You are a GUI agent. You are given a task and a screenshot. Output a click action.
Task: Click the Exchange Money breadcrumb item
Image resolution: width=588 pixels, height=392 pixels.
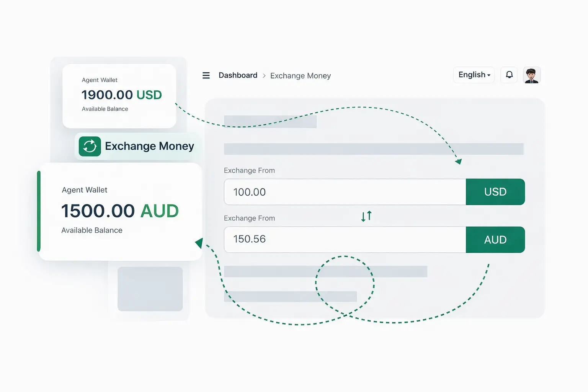[x=301, y=76]
